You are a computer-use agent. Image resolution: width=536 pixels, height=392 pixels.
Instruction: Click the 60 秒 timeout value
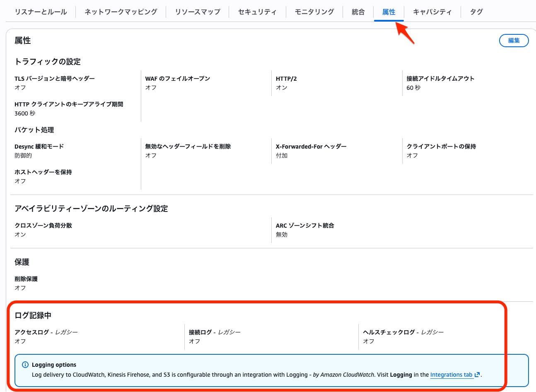(413, 88)
